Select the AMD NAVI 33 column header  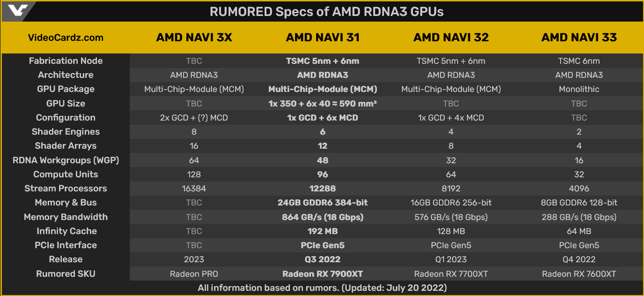(x=579, y=38)
